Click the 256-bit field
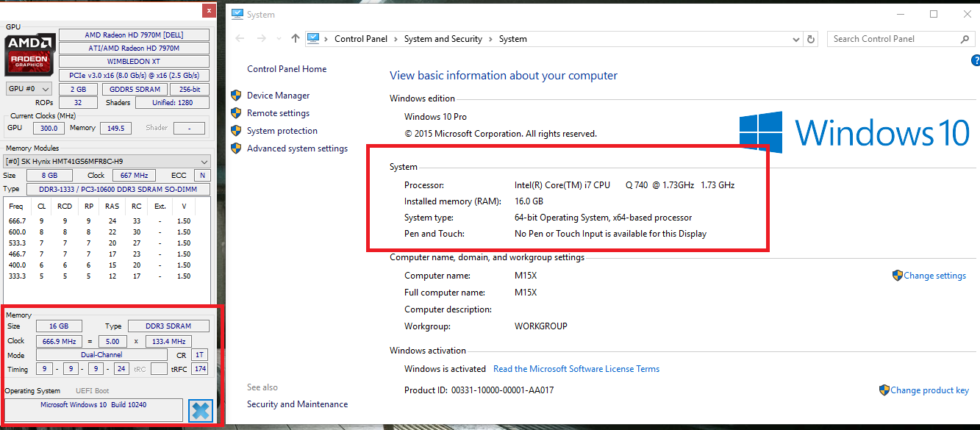Image resolution: width=980 pixels, height=430 pixels. click(x=190, y=89)
